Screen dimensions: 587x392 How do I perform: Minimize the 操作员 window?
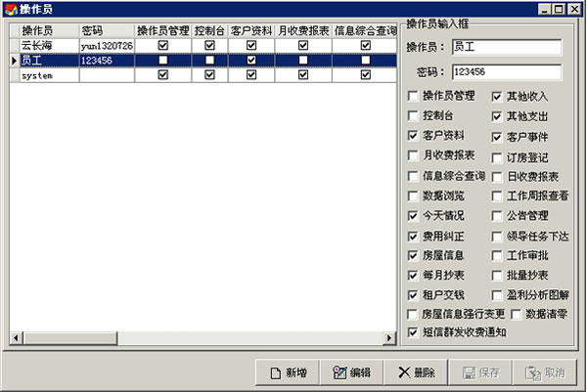click(x=544, y=9)
